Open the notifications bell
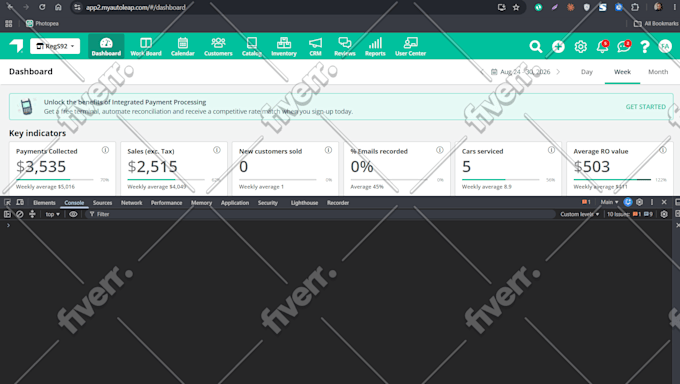 pyautogui.click(x=602, y=46)
